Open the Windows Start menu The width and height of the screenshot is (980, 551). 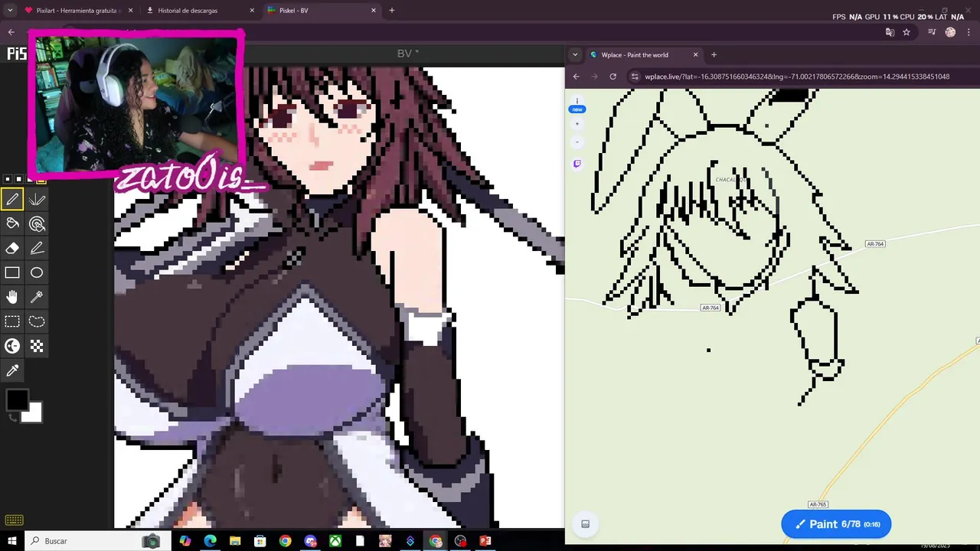click(12, 541)
